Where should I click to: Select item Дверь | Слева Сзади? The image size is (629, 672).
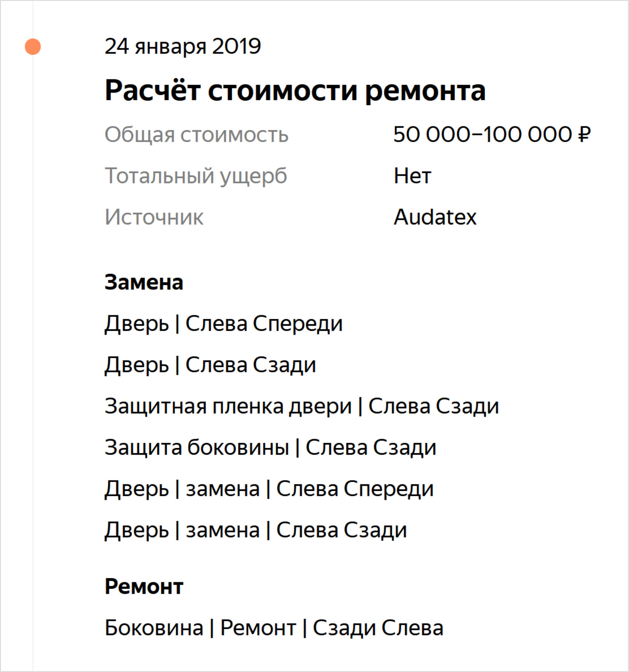click(210, 365)
